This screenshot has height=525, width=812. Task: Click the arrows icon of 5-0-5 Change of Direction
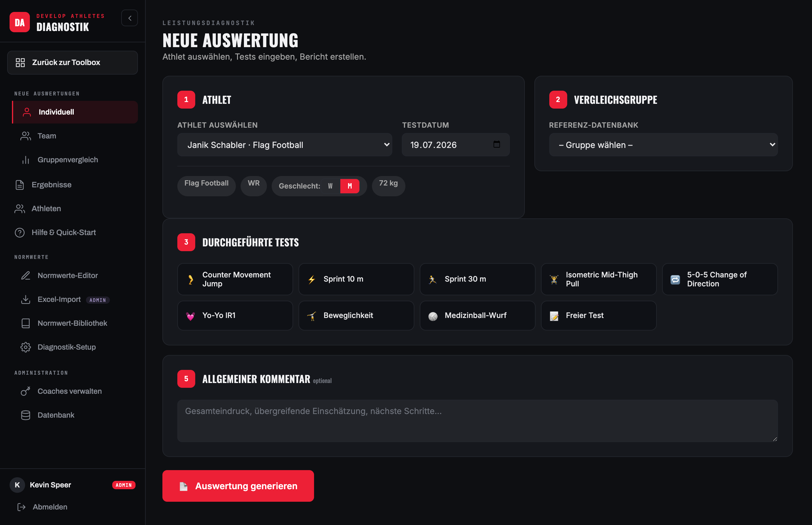pos(675,280)
